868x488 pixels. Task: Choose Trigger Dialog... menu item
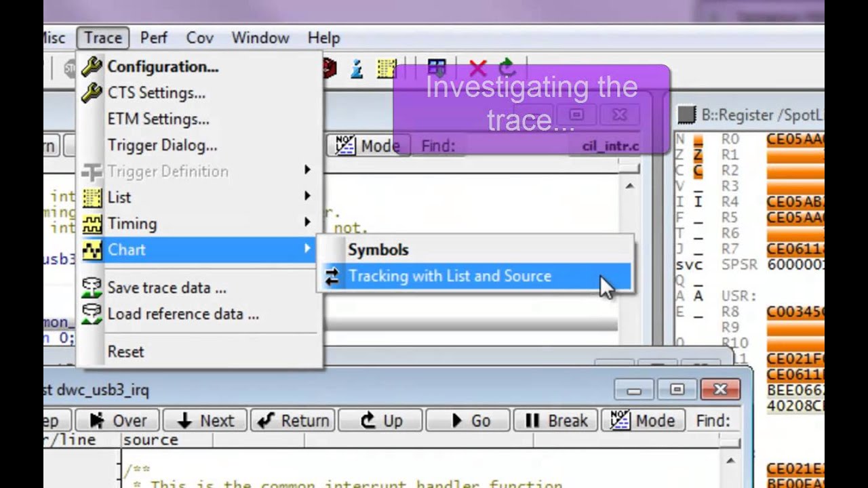point(200,145)
